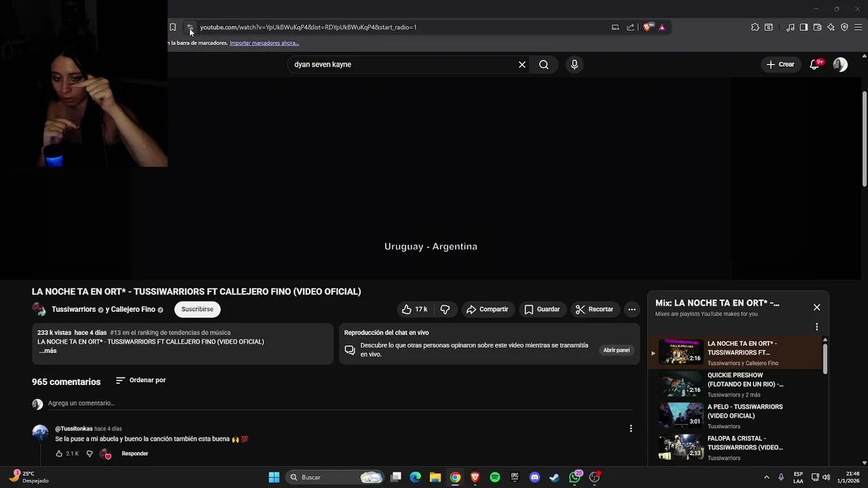Open Spotify from the taskbar
The width and height of the screenshot is (868, 488).
[x=495, y=477]
